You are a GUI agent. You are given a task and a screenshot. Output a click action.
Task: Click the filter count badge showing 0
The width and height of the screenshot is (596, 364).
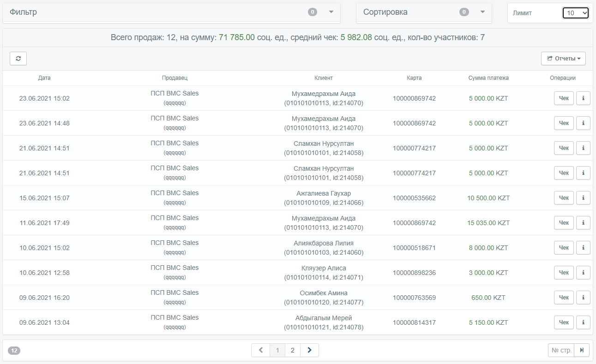coord(313,12)
